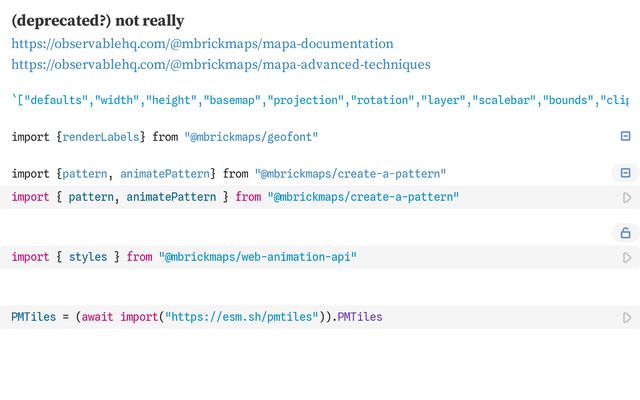Collapse the create-a-pattern import cell icon
This screenshot has height=400, width=640.
click(x=625, y=173)
